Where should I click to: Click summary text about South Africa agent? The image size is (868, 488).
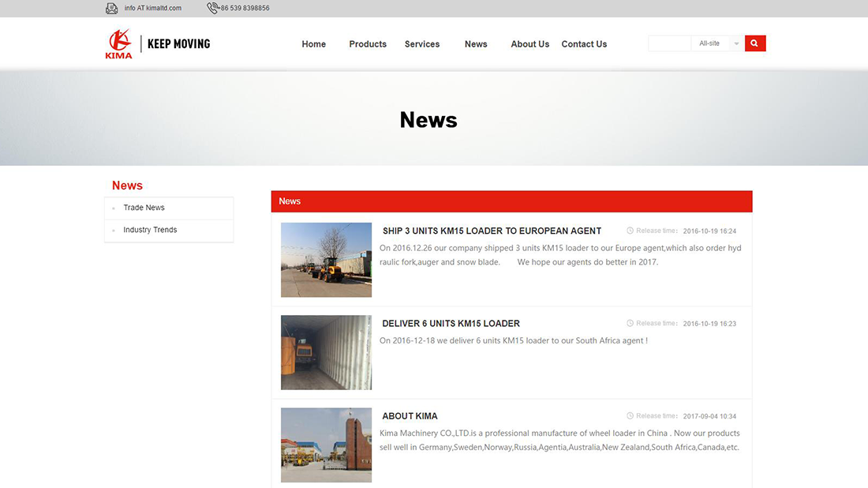point(514,340)
